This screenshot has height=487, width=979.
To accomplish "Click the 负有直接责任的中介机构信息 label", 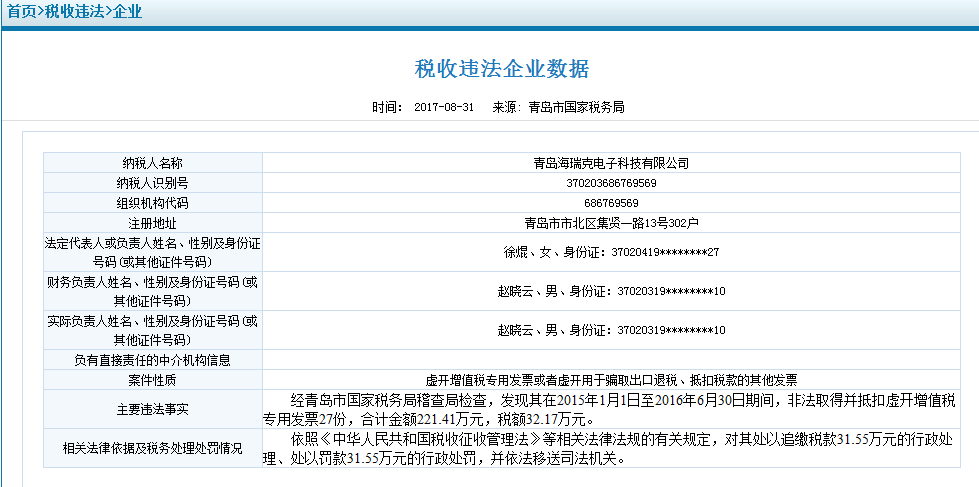I will pyautogui.click(x=152, y=360).
